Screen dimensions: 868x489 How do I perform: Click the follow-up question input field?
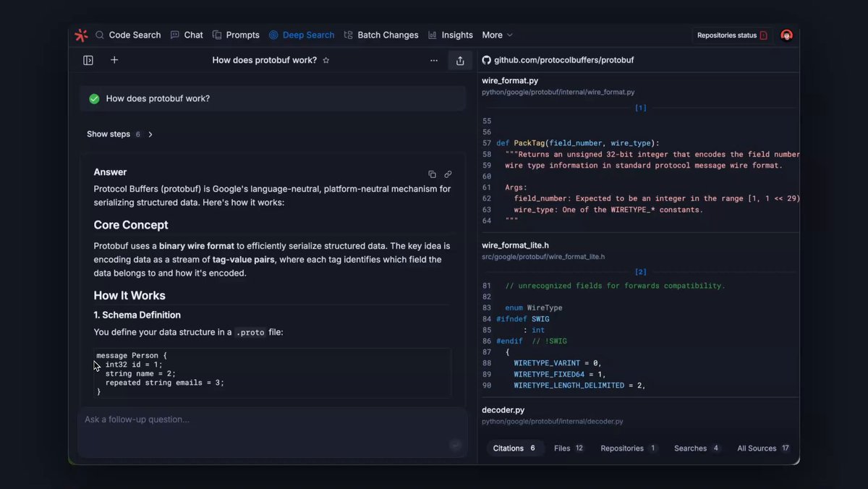point(273,433)
